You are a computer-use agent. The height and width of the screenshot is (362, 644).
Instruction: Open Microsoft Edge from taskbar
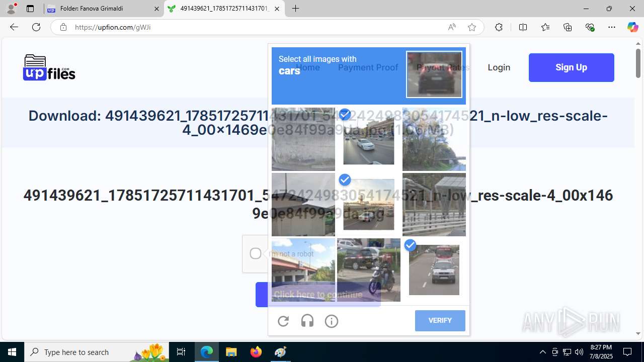[207, 352]
